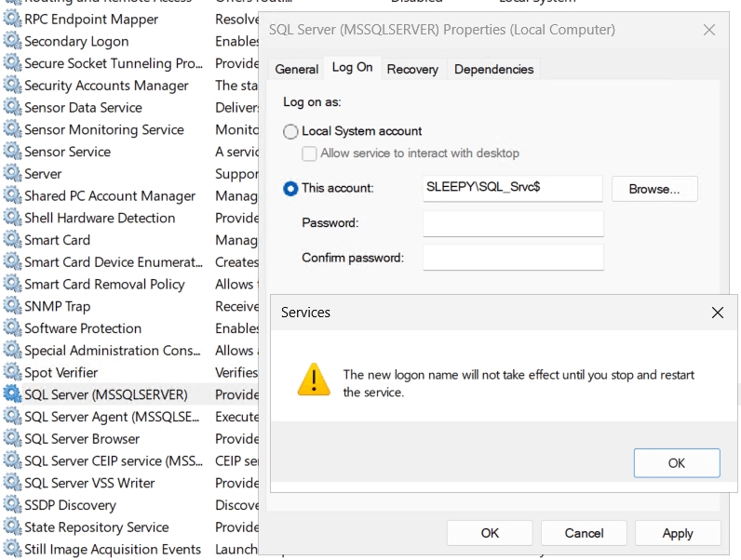This screenshot has height=560, width=741.
Task: Click the Apply button in Properties
Action: pos(677,533)
